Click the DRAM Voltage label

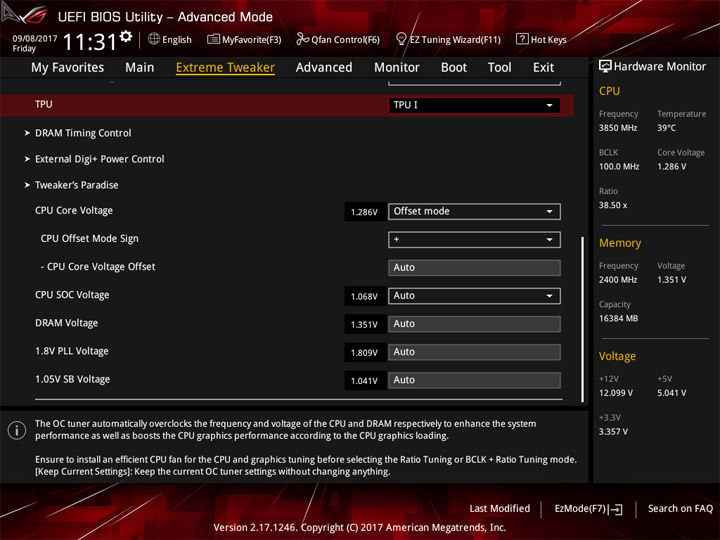tap(67, 323)
